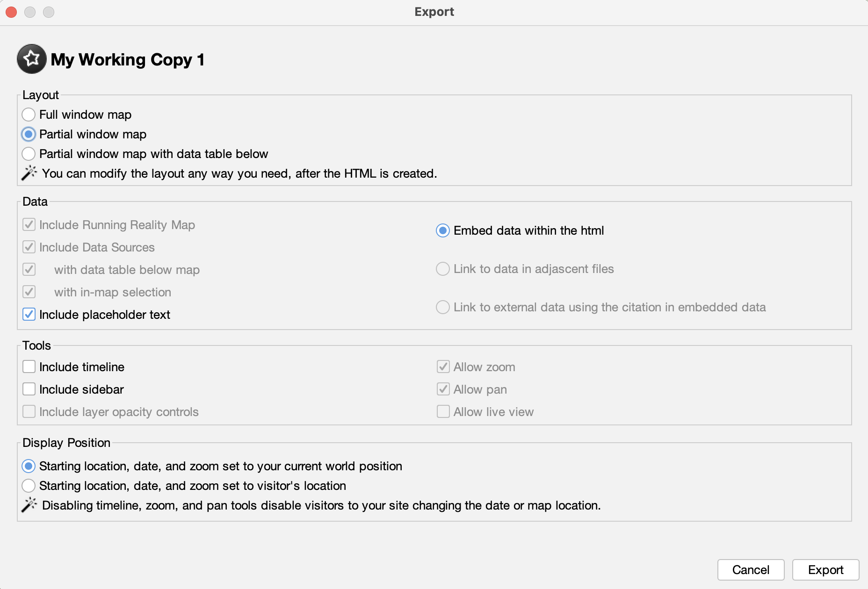Click the star icon beside My Working Copy 1
Screen dimensions: 868x589
click(31, 59)
